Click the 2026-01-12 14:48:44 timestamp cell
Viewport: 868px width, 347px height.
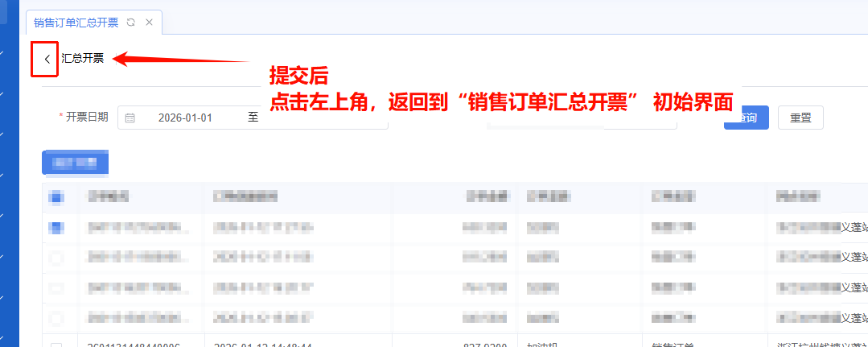click(261, 345)
